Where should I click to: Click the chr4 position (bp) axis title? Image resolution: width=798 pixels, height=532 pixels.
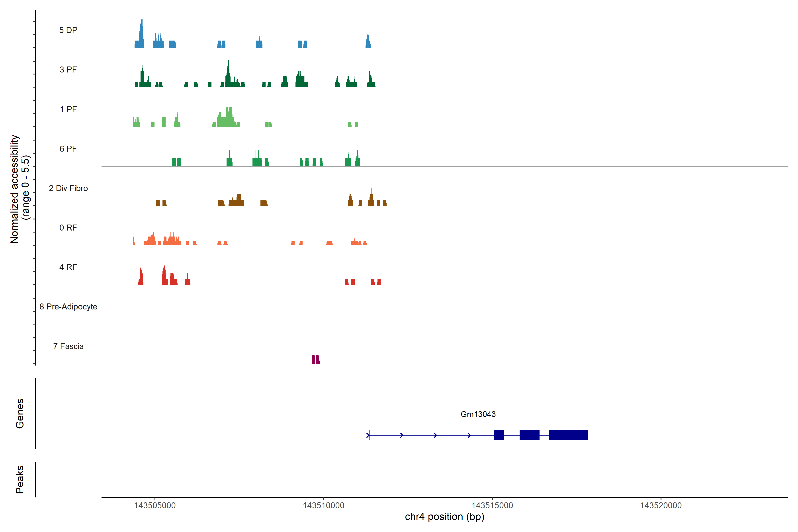[x=444, y=517]
